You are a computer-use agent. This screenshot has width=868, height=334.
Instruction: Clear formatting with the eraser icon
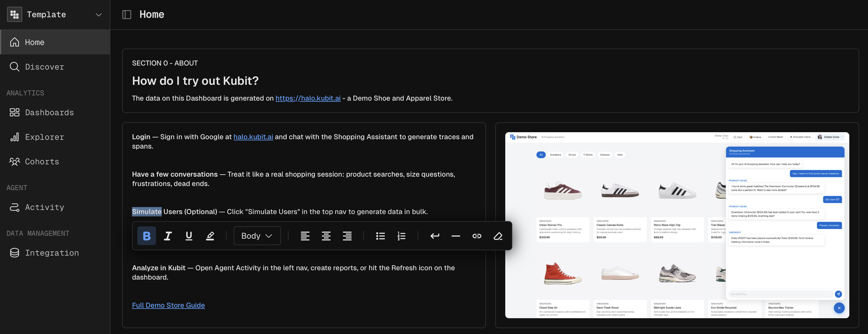498,236
